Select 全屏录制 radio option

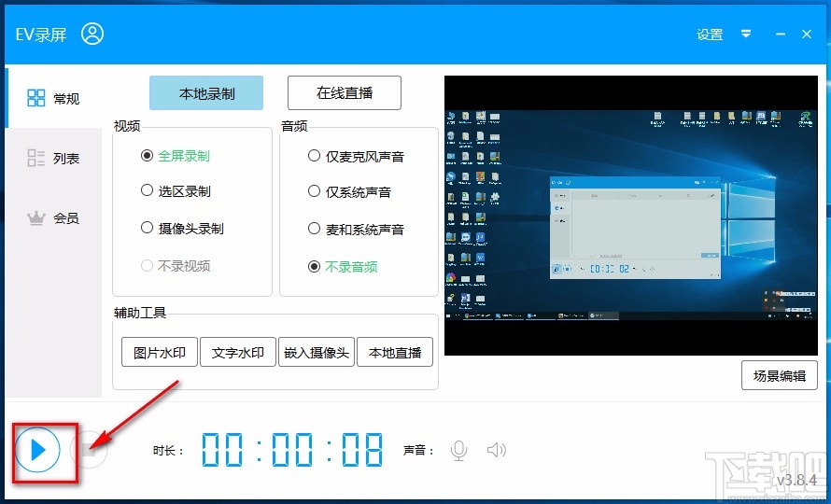coord(176,157)
